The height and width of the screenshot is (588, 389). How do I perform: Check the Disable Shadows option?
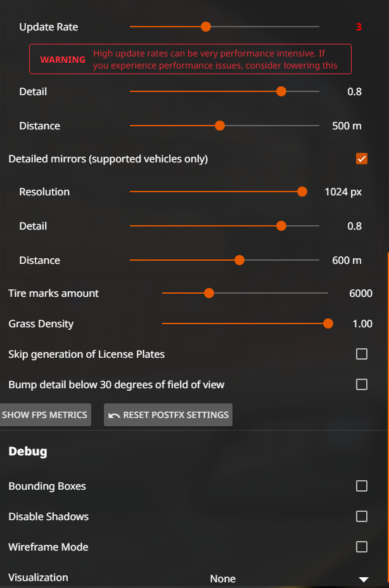pos(362,516)
